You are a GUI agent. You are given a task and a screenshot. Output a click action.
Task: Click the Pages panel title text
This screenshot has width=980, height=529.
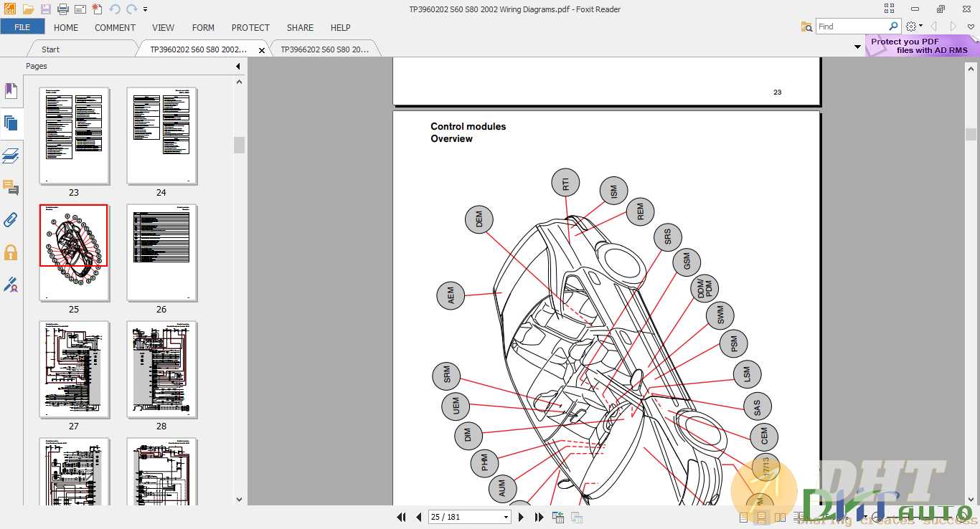coord(37,66)
